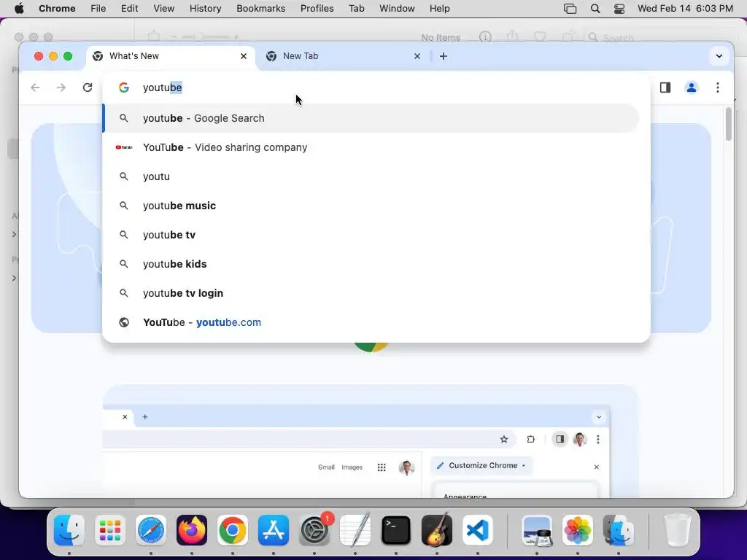Open the Apple menu
Image resolution: width=747 pixels, height=560 pixels.
pos(19,9)
